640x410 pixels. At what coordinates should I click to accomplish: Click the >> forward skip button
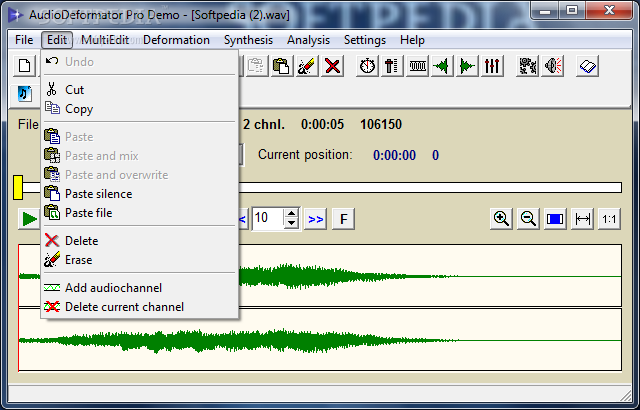coord(316,219)
